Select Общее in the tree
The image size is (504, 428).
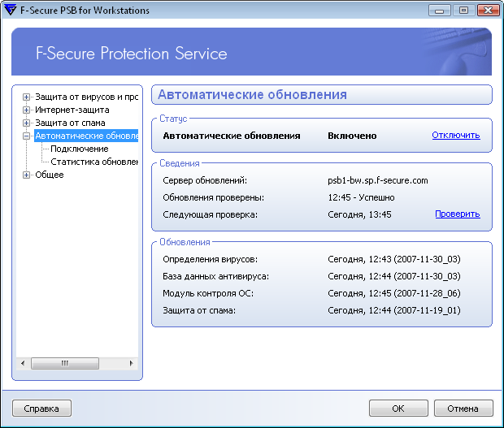(49, 175)
